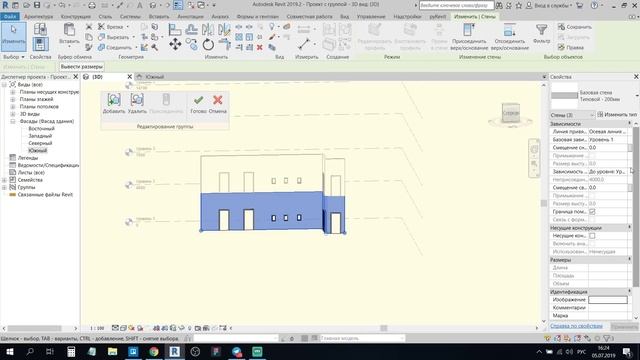Open the Архитектура ribbon tab

point(38,17)
